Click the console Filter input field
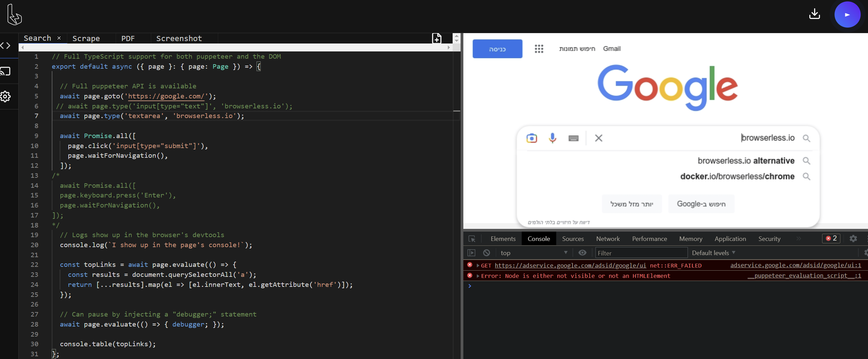This screenshot has width=868, height=359. pos(641,253)
